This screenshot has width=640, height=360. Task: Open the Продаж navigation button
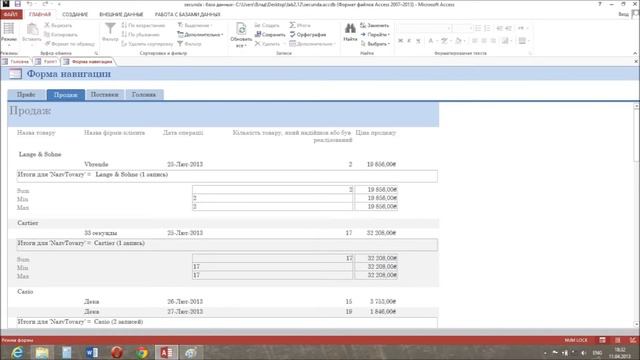(66, 95)
